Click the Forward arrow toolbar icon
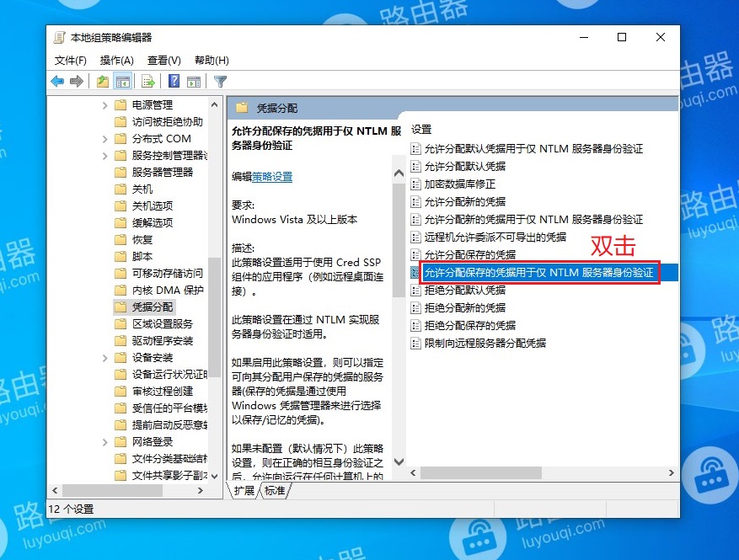739x560 pixels. coord(77,82)
